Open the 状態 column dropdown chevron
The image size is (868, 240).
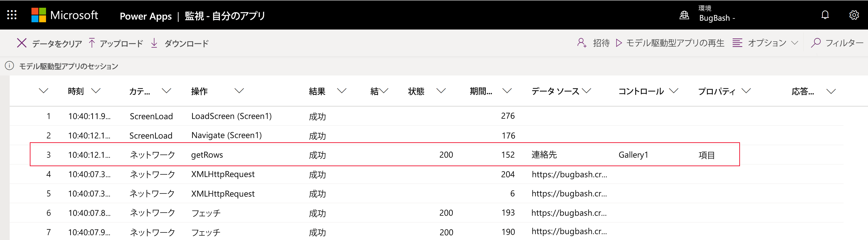click(x=441, y=91)
